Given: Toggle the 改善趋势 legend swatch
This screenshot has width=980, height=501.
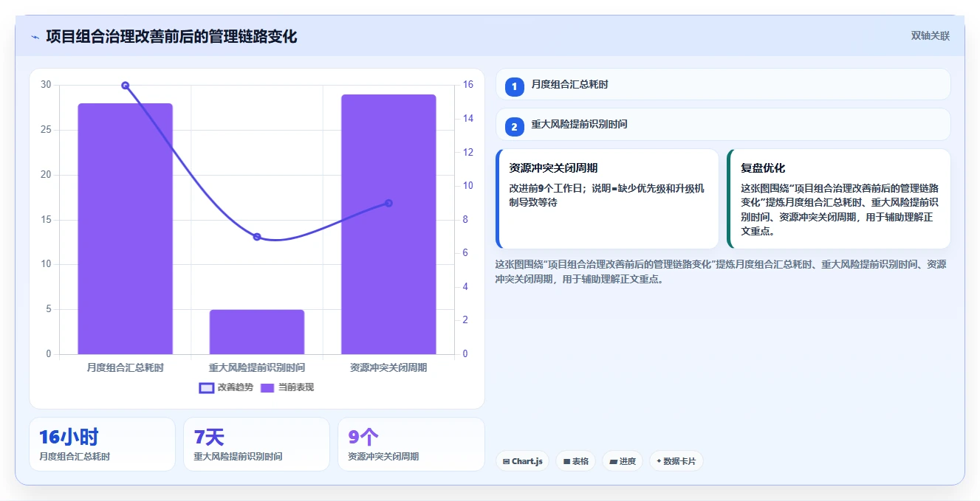Looking at the screenshot, I should click(x=207, y=387).
